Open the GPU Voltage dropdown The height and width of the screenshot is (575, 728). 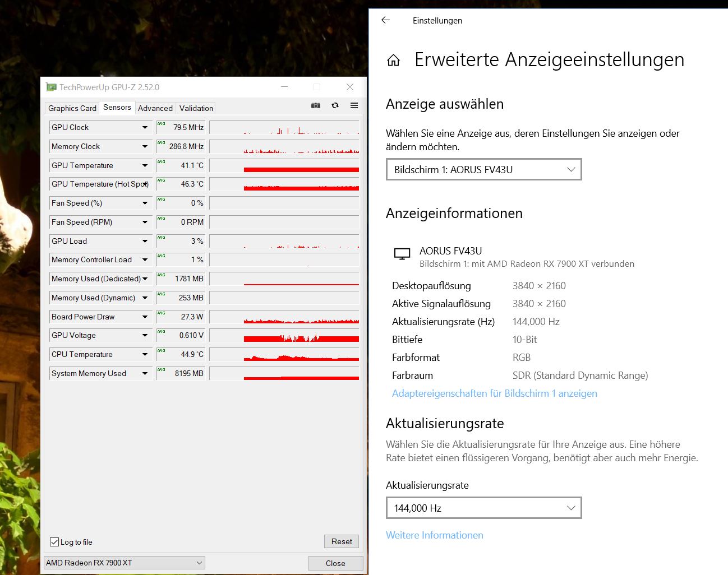pyautogui.click(x=145, y=336)
